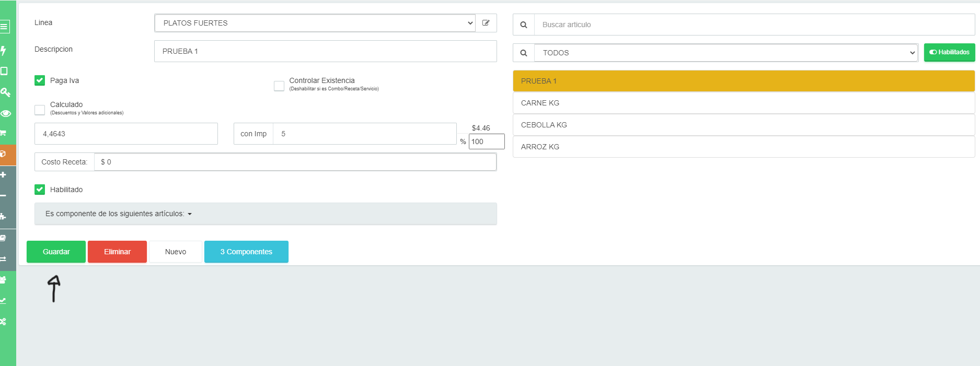
Task: Click the key icon in the sidebar
Action: coord(5,92)
